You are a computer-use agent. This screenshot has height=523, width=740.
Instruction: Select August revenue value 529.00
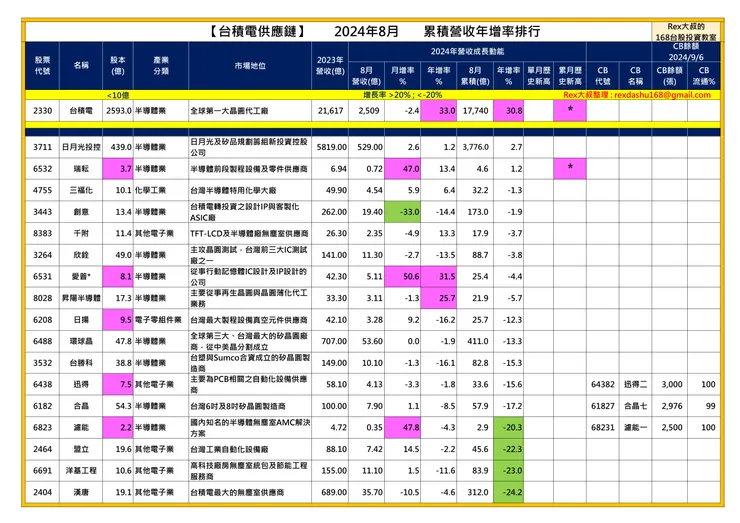coord(367,147)
